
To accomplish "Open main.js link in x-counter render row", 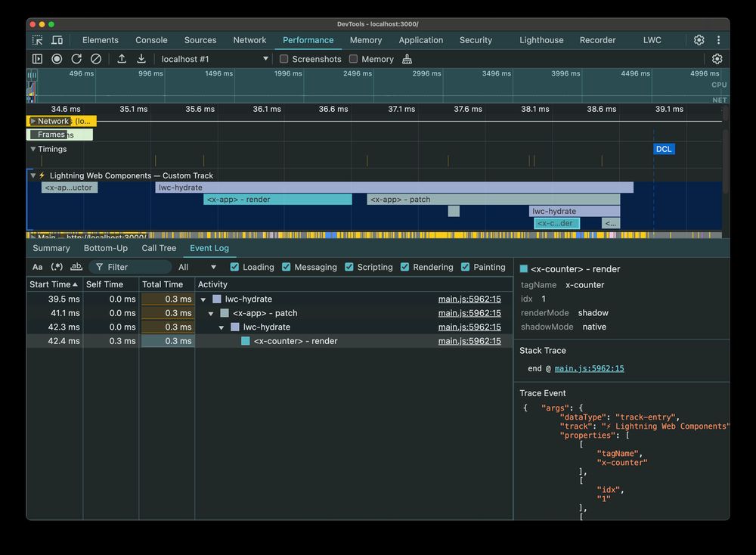I will (469, 341).
